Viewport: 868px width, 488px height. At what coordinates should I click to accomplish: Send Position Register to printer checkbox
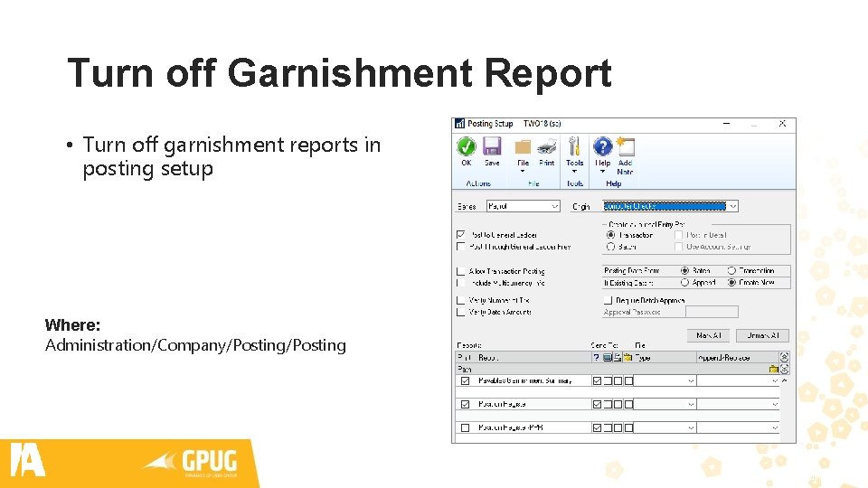pyautogui.click(x=618, y=405)
